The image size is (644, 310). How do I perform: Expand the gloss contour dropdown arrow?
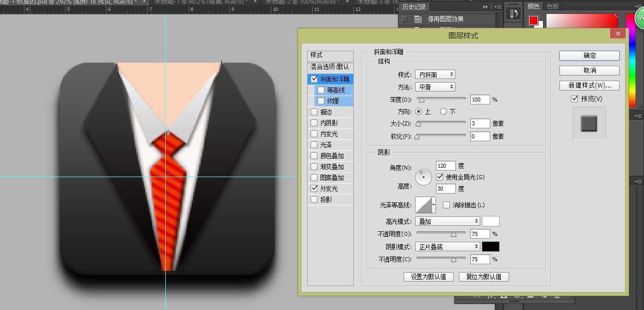[433, 205]
